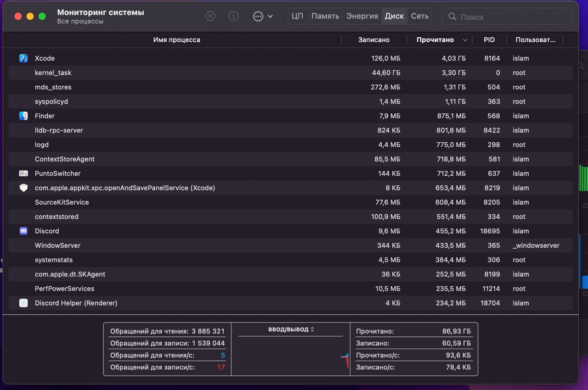This screenshot has height=390, width=588.
Task: Click the Обращений для записи count 1 539 044
Action: 209,343
